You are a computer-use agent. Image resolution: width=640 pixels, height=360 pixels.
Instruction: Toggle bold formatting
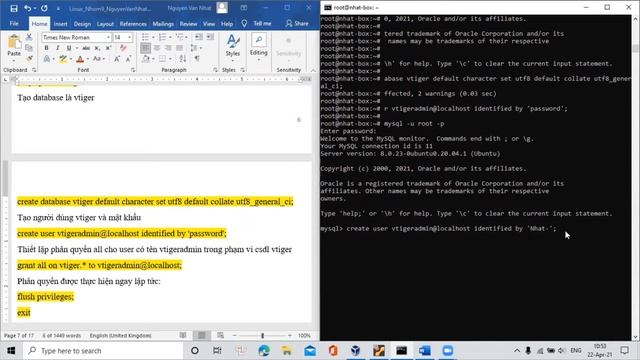click(x=46, y=48)
